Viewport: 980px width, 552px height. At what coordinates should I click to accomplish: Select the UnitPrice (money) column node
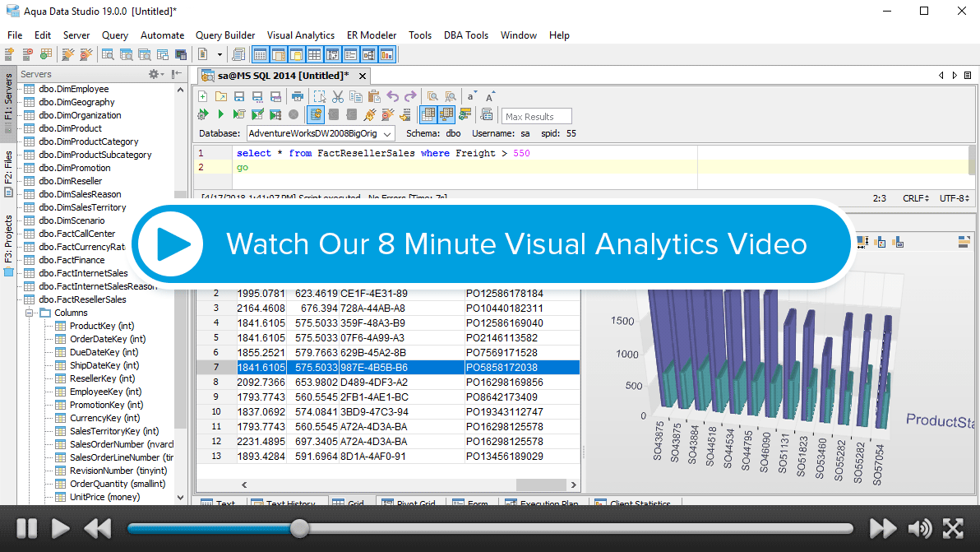tap(104, 497)
